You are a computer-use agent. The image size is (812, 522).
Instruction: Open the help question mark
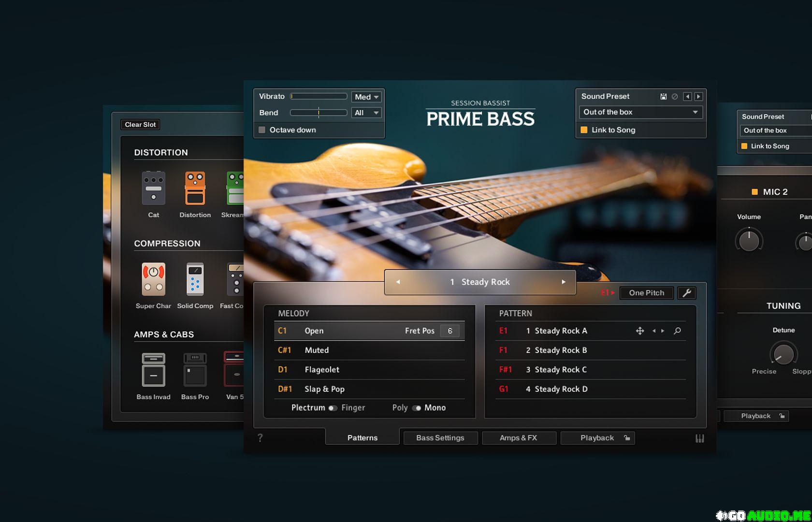click(x=260, y=438)
